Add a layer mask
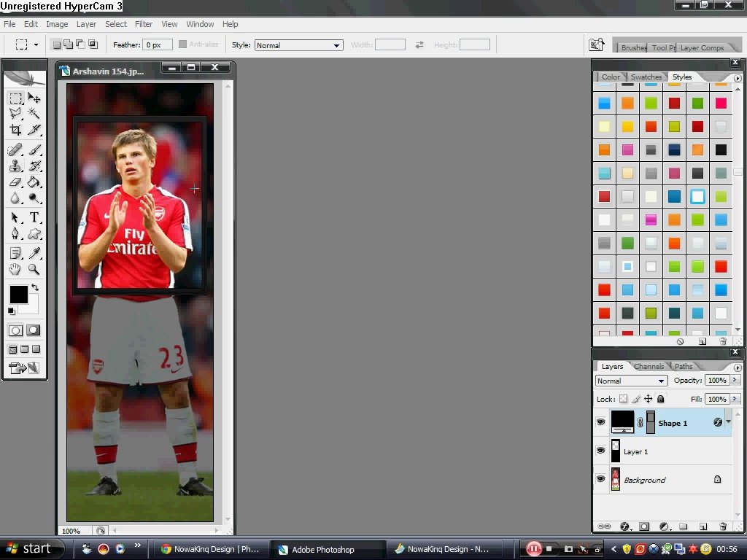This screenshot has height=560, width=747. [644, 526]
